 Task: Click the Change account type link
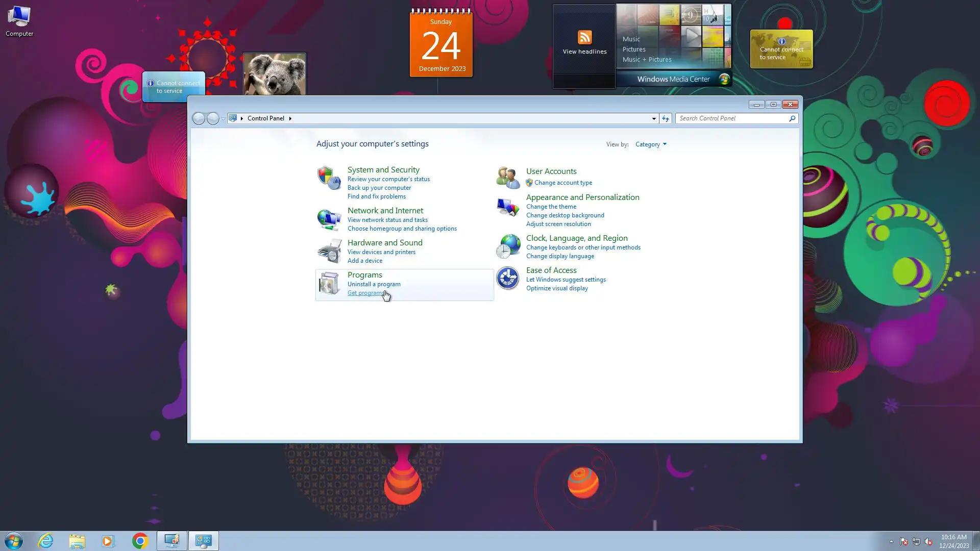pyautogui.click(x=563, y=183)
